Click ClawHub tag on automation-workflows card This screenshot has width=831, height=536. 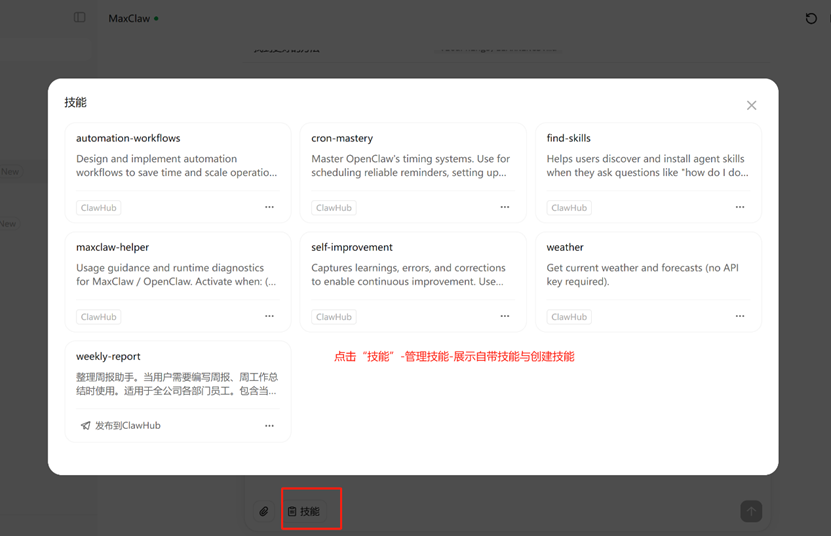point(98,208)
